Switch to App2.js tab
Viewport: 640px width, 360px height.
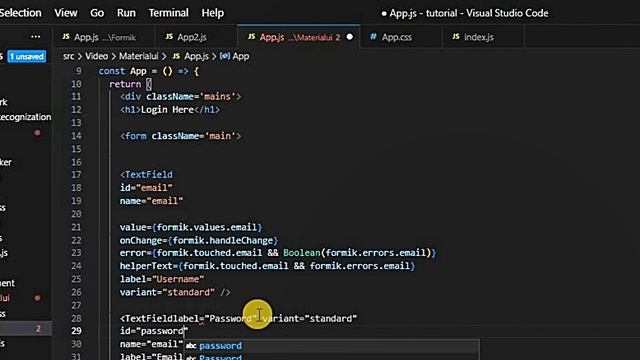click(x=196, y=37)
